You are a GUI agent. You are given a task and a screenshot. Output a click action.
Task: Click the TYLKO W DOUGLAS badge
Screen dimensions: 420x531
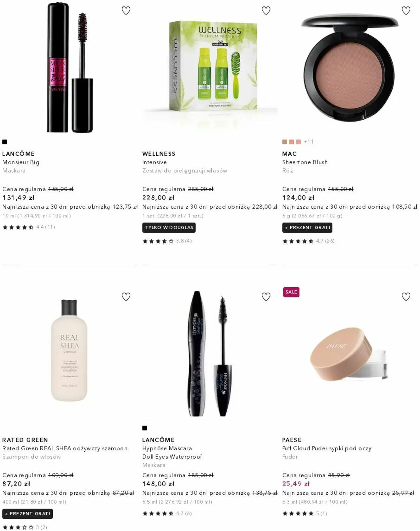coord(169,228)
